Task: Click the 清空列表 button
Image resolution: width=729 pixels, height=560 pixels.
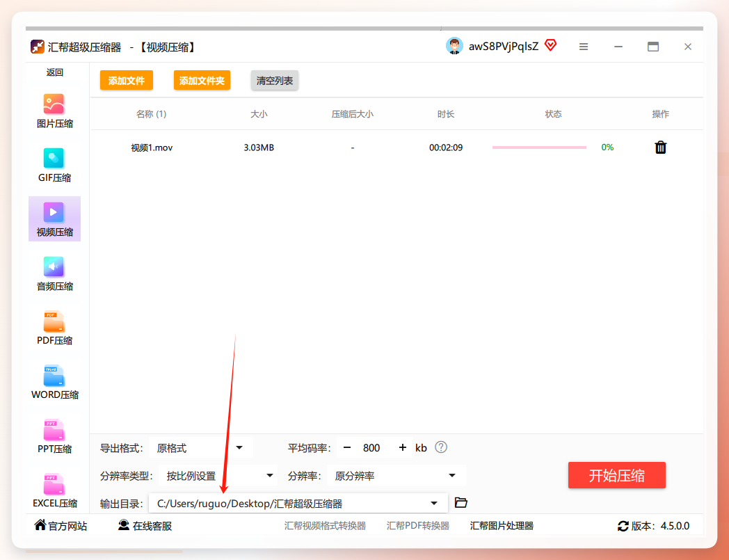Action: pos(274,81)
